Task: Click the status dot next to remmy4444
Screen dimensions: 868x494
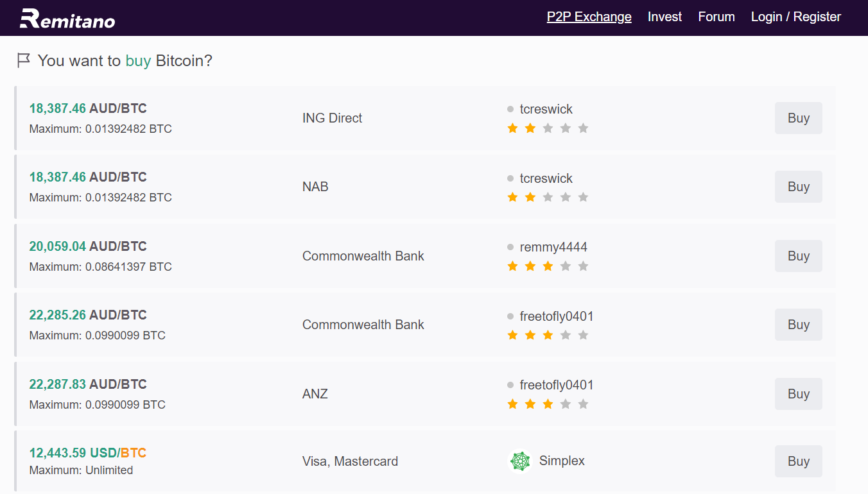Action: pyautogui.click(x=510, y=248)
